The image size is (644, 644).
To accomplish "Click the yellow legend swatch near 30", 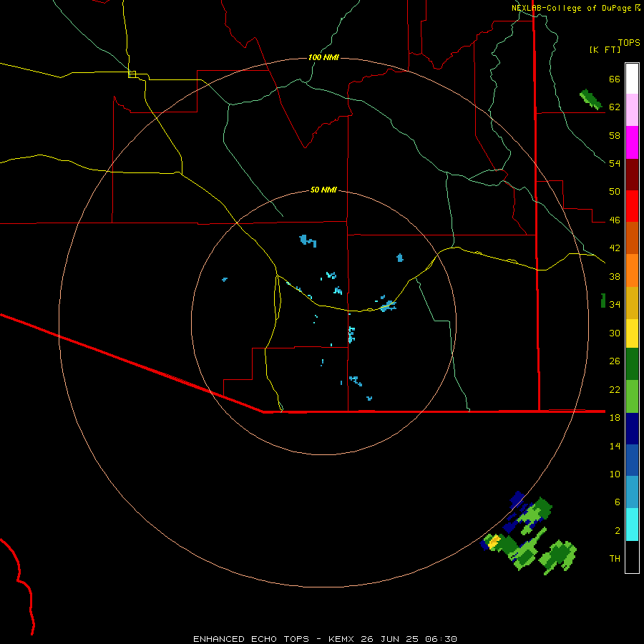I will (x=632, y=333).
